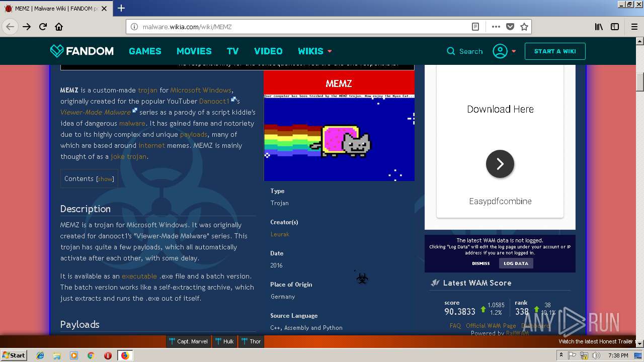Show the sidebars panel
The height and width of the screenshot is (362, 644).
615,27
